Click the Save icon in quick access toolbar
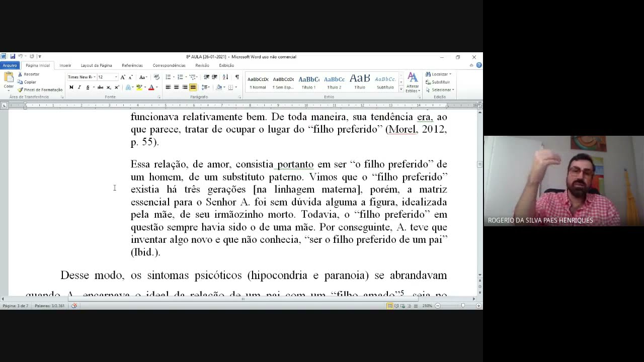The width and height of the screenshot is (644, 362). pyautogui.click(x=13, y=57)
